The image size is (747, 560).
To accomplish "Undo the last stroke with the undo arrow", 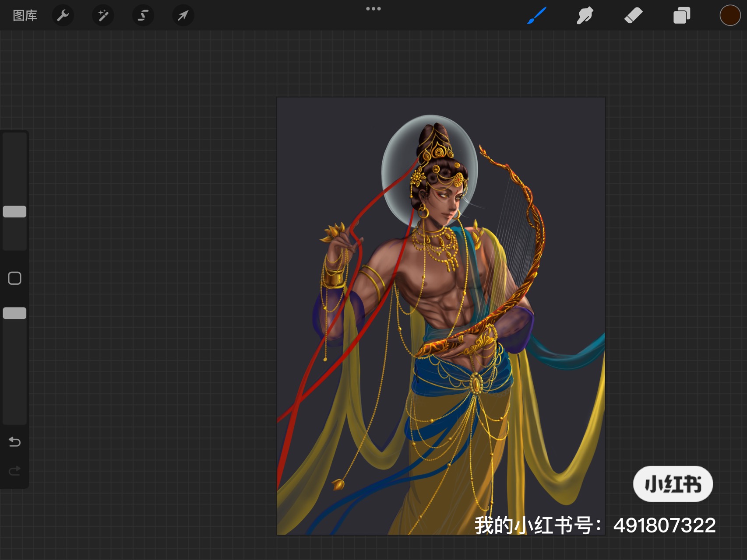I will point(14,442).
